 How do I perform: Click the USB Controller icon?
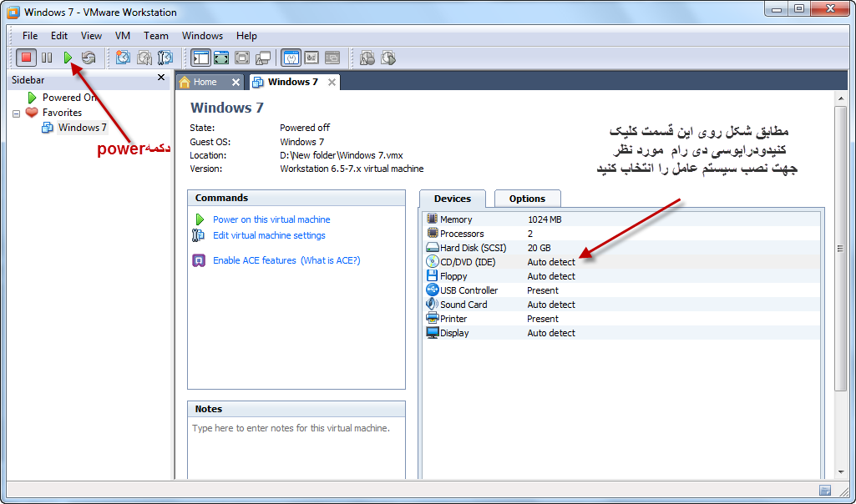[433, 290]
